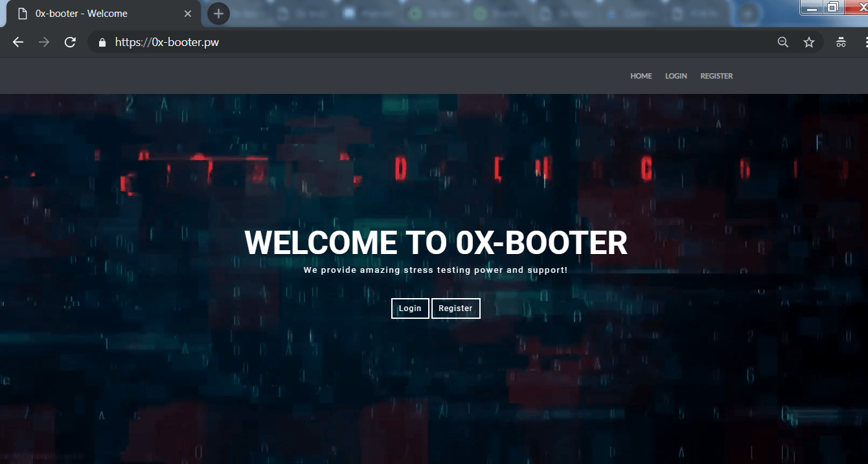The height and width of the screenshot is (464, 868).
Task: Close the 0x-booter - Welcome tab
Action: tap(188, 14)
